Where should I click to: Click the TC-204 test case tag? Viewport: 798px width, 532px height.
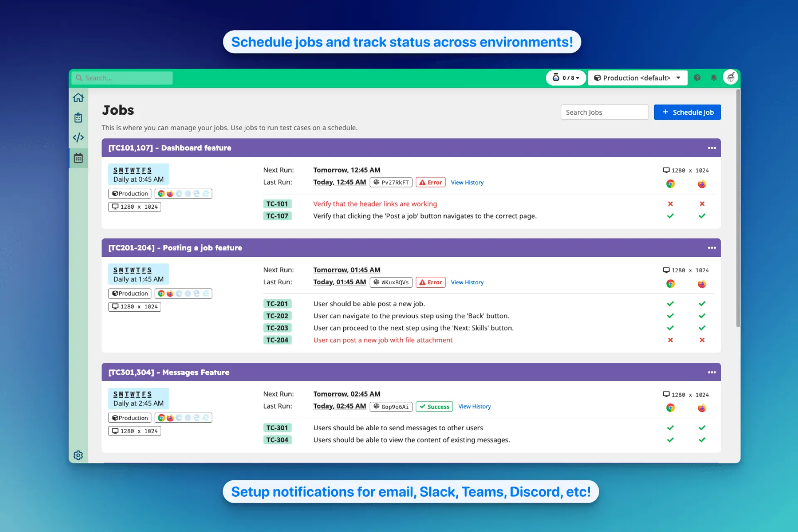[277, 340]
